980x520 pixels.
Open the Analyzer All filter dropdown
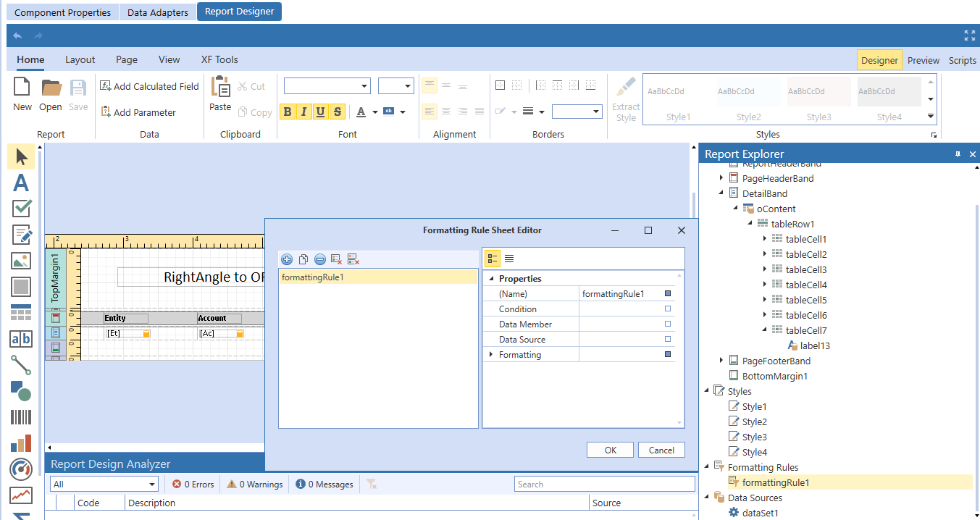[x=104, y=484]
